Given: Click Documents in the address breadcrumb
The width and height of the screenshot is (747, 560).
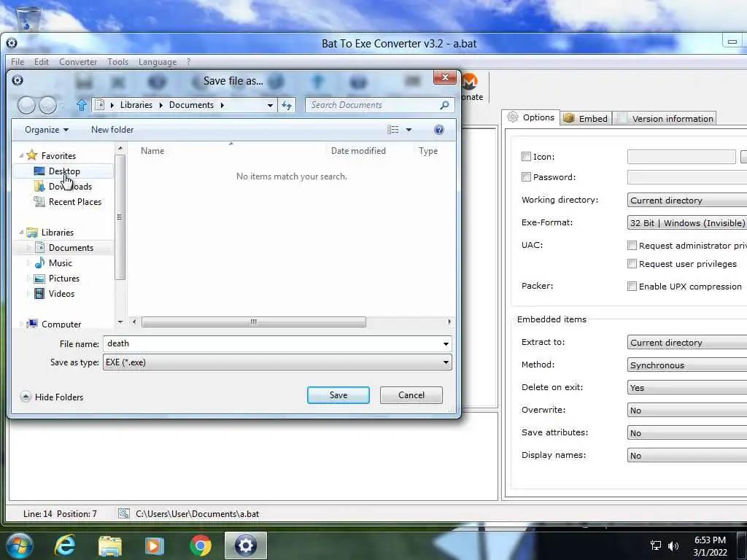Looking at the screenshot, I should [191, 105].
